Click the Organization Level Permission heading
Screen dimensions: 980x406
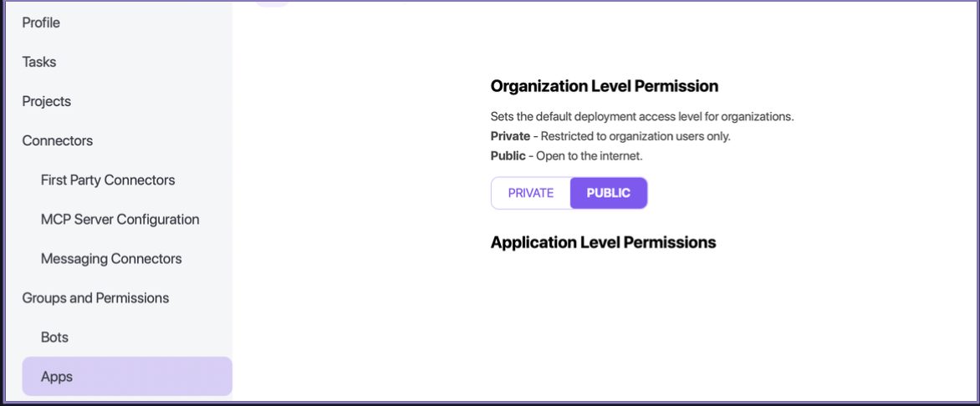pos(604,86)
